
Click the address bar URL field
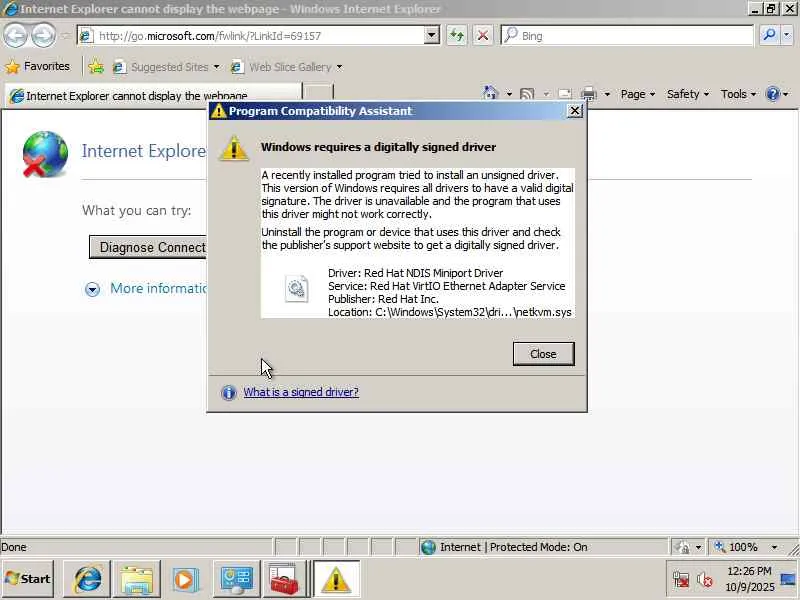click(x=252, y=36)
